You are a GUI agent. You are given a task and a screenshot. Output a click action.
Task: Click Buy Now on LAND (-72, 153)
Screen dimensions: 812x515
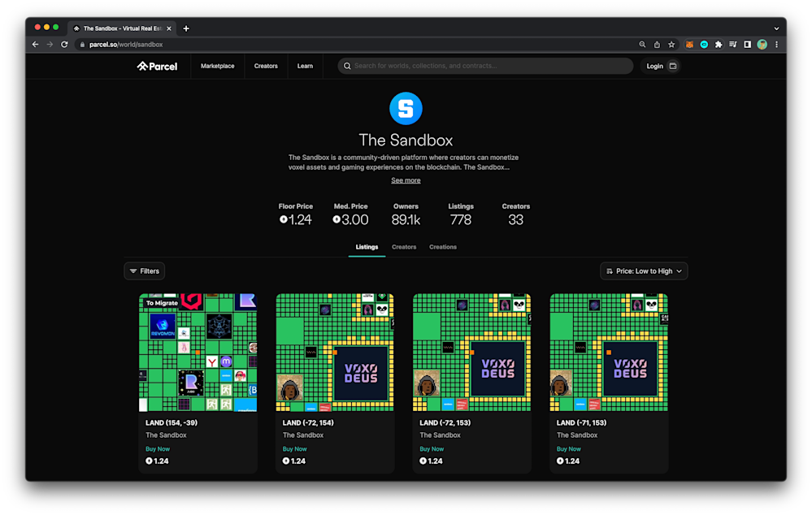point(432,448)
